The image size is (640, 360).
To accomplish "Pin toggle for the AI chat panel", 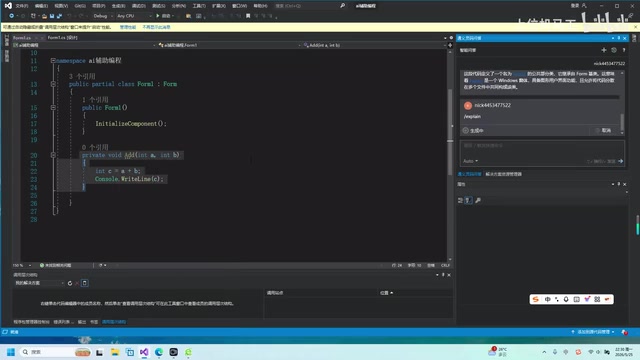I will 619,38.
